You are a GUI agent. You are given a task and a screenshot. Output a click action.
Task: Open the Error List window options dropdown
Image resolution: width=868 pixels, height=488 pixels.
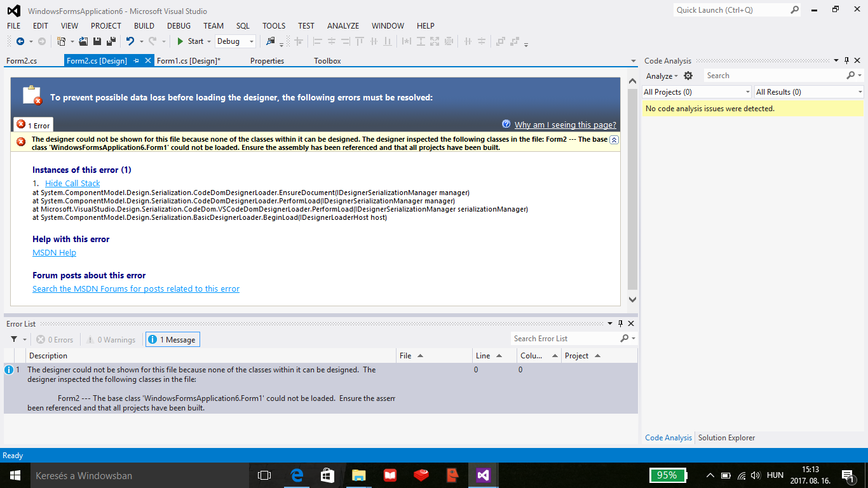[611, 324]
